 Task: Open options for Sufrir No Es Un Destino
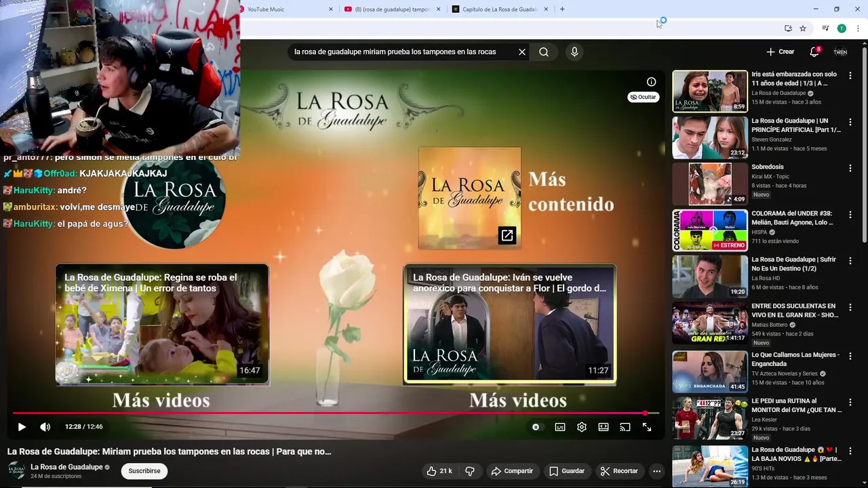point(850,261)
